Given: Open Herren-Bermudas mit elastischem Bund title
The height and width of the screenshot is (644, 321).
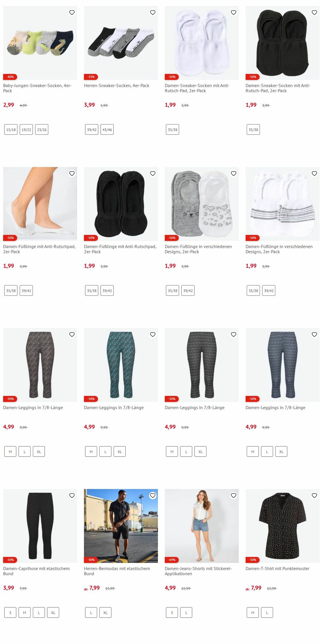Looking at the screenshot, I should tap(117, 571).
